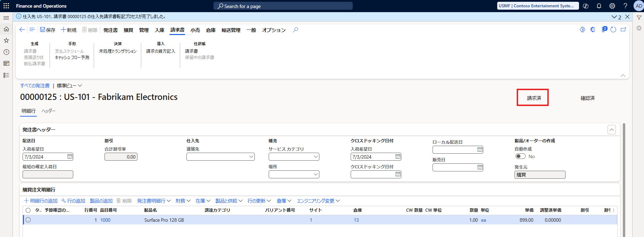Open calendar picker for 入荷希望日 under 配送日
The height and width of the screenshot is (237, 644).
[70, 156]
